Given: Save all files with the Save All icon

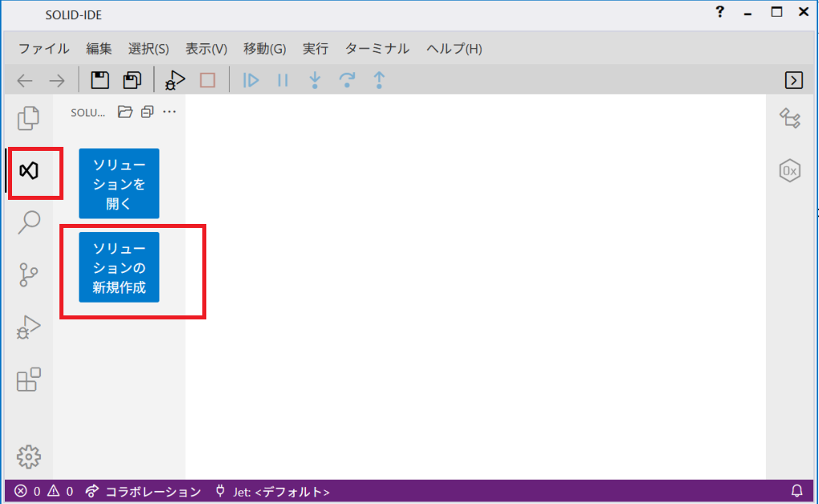Looking at the screenshot, I should coord(131,79).
